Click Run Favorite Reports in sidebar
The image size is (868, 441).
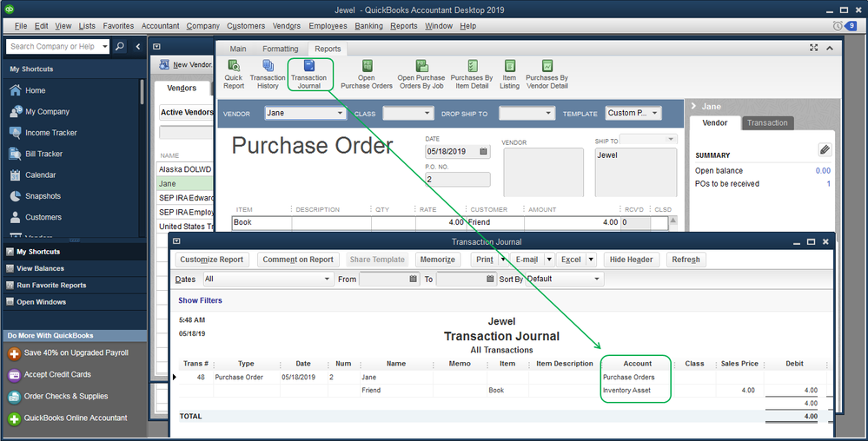click(x=51, y=285)
